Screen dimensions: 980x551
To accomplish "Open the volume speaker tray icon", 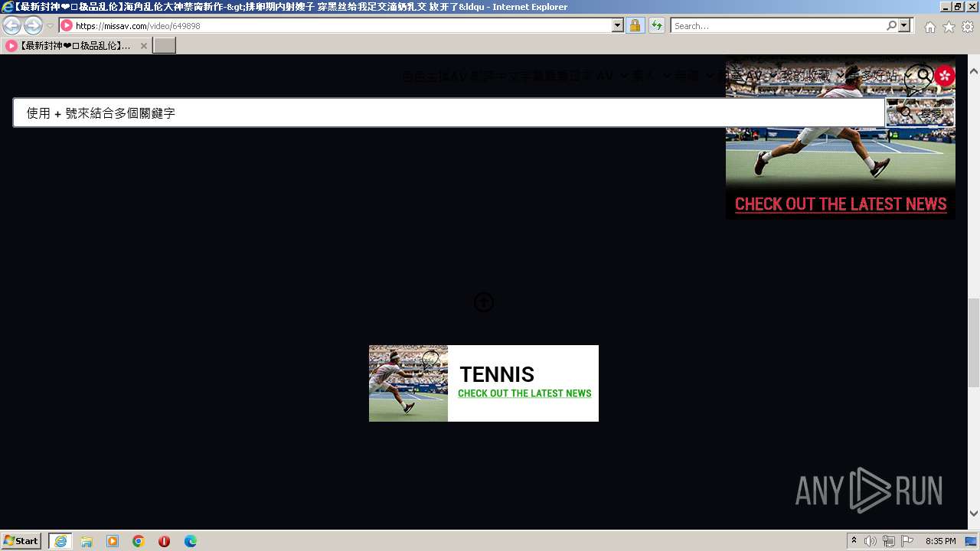I will pyautogui.click(x=871, y=541).
